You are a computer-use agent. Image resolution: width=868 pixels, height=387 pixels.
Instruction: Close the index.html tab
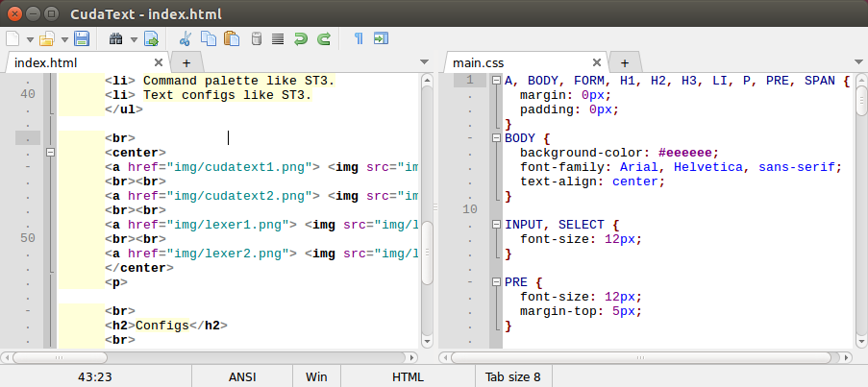[x=159, y=62]
